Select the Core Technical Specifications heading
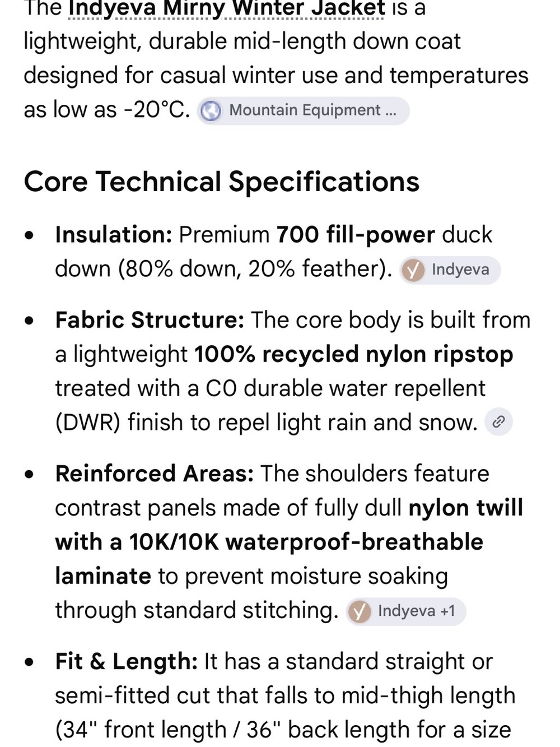 click(x=222, y=182)
